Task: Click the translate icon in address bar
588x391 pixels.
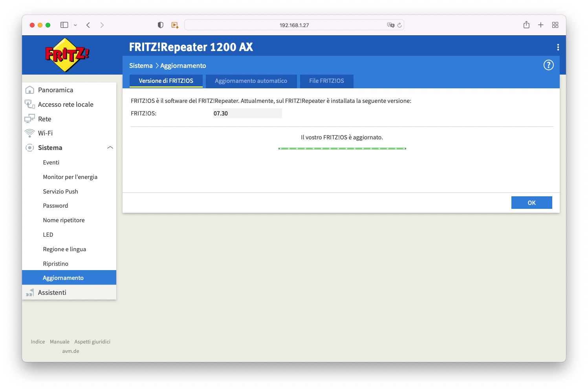Action: (390, 25)
